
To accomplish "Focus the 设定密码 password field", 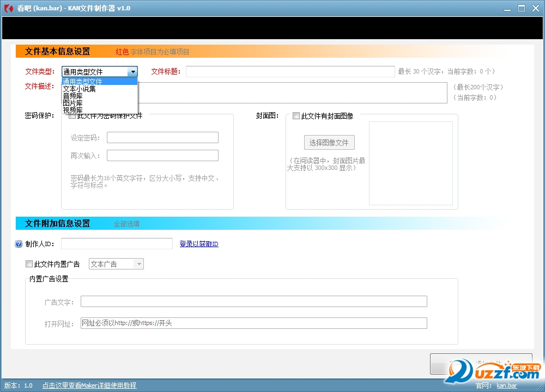I will click(x=162, y=138).
